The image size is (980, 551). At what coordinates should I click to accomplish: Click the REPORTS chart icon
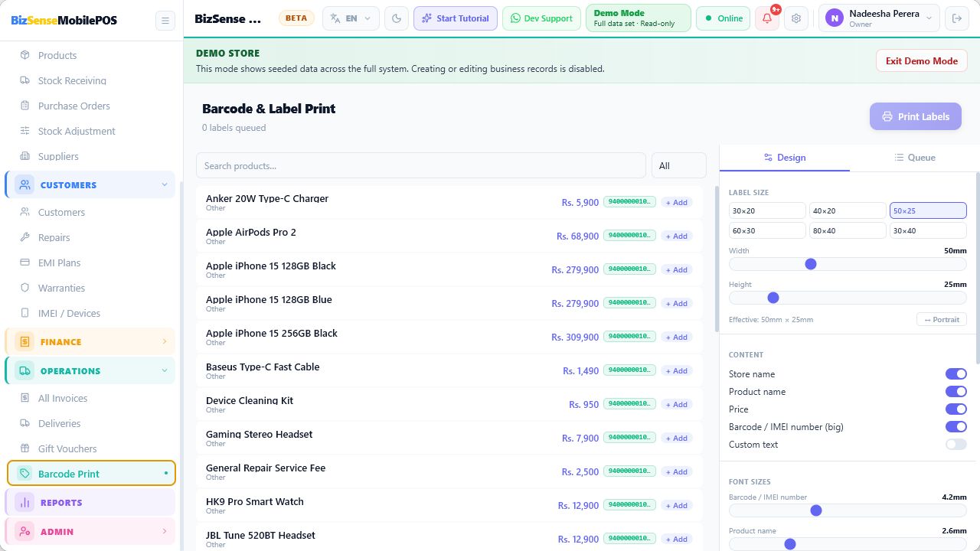pos(24,503)
